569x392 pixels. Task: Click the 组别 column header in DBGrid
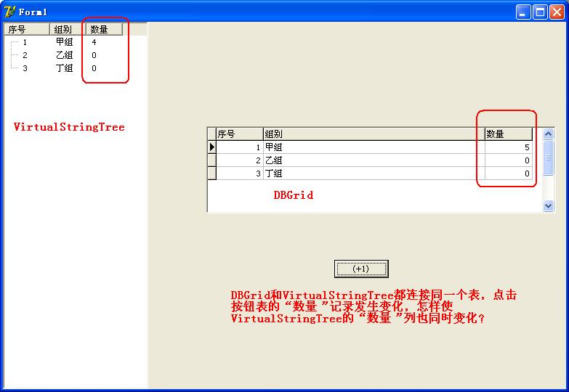point(374,134)
